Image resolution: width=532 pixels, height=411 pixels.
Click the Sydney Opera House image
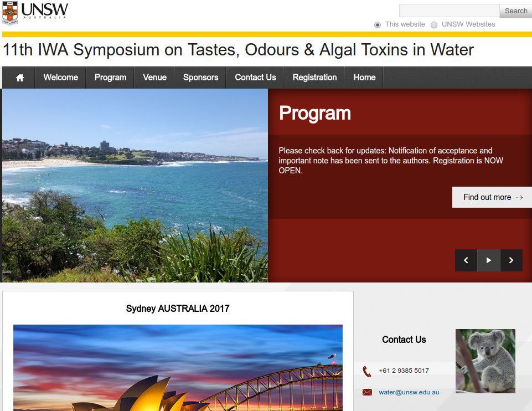(178, 368)
